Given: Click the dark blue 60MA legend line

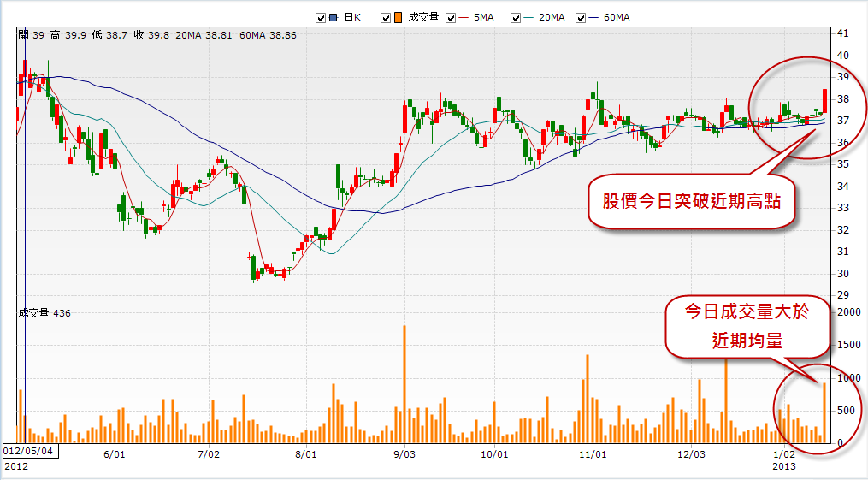Looking at the screenshot, I should 593,18.
